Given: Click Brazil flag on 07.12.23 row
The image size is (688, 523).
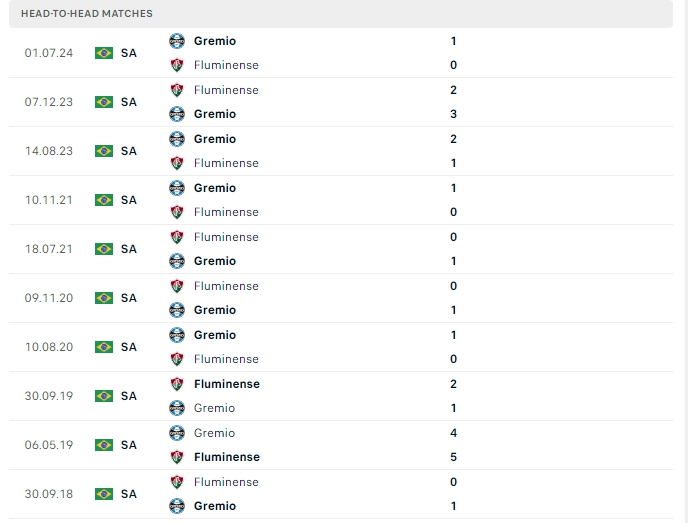Looking at the screenshot, I should click(104, 102).
